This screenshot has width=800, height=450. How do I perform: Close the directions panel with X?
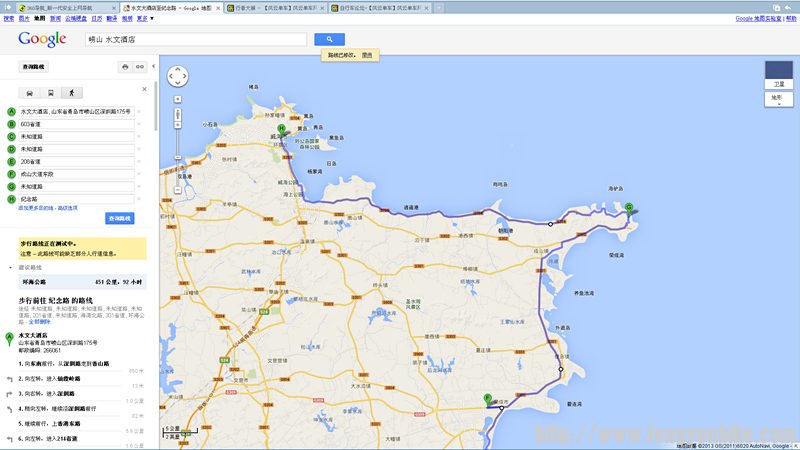[146, 90]
